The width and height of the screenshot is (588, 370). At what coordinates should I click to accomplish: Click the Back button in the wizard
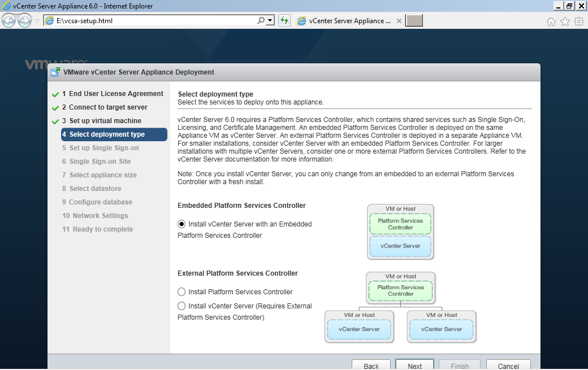[x=371, y=365]
